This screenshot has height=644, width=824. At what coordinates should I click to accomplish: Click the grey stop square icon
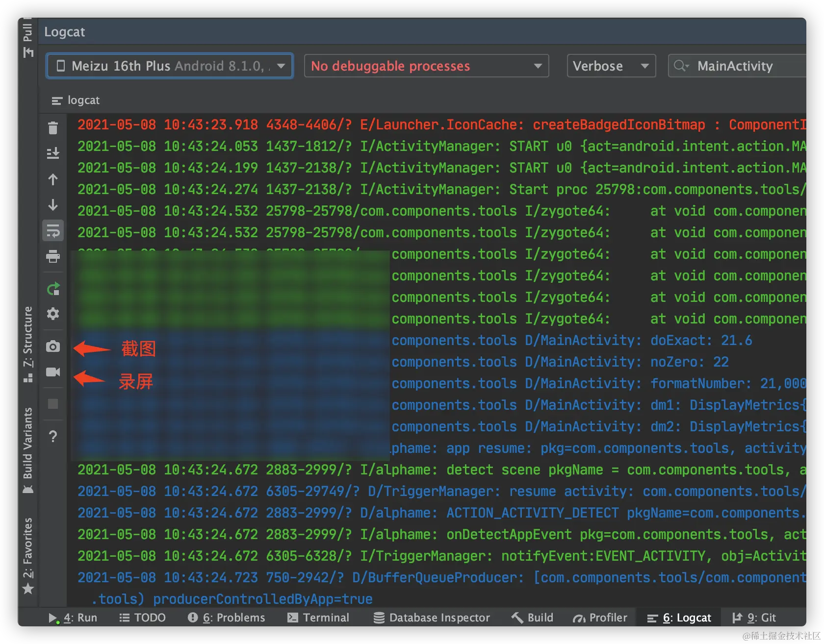tap(53, 404)
